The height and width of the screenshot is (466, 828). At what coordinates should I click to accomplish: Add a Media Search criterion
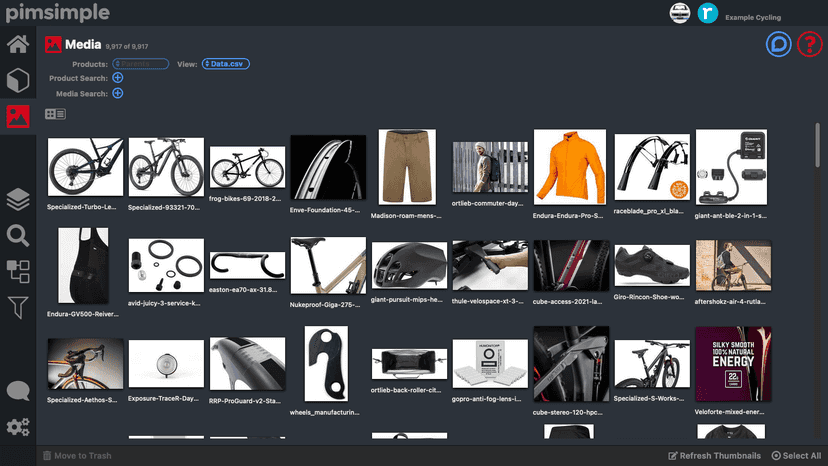[x=118, y=94]
